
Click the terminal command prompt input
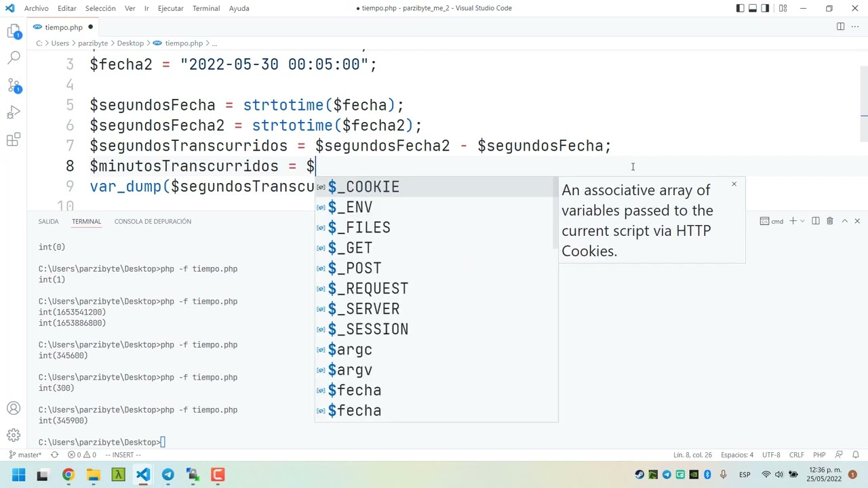click(163, 442)
